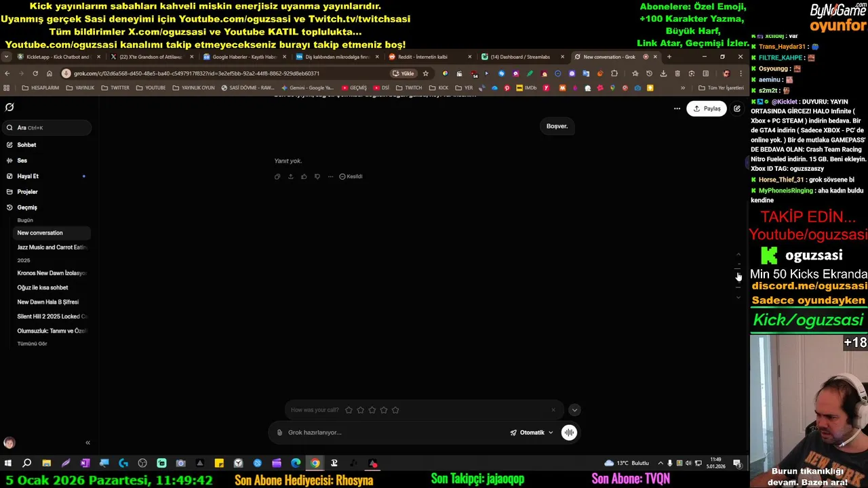Viewport: 868px width, 488px height.
Task: Click the Tümünü Gör link
Action: pos(32,344)
